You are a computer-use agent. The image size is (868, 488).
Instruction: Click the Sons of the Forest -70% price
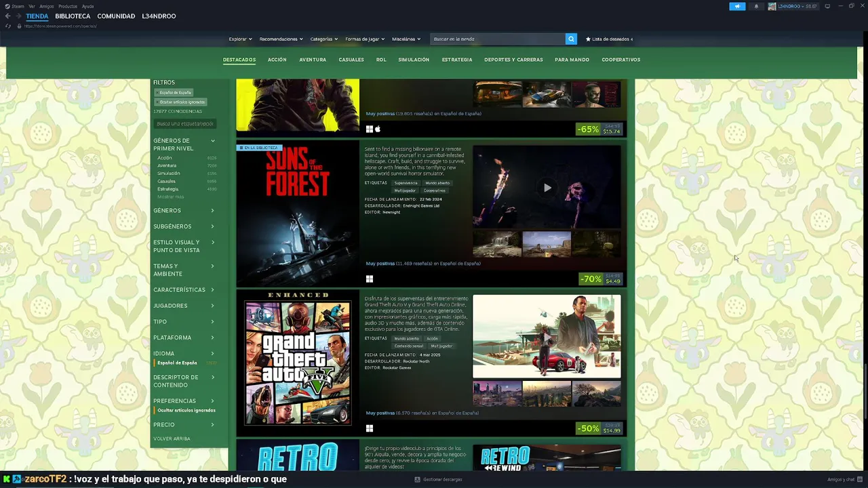click(x=600, y=279)
